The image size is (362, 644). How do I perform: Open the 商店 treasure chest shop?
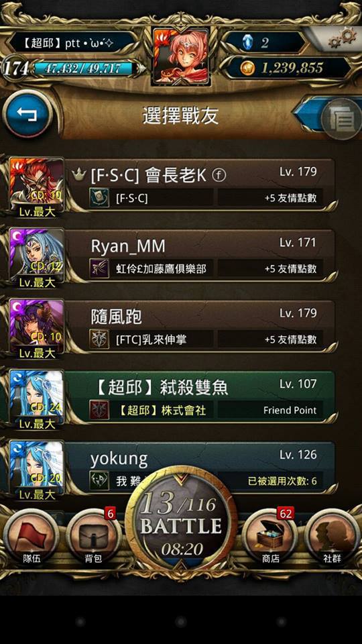270,537
